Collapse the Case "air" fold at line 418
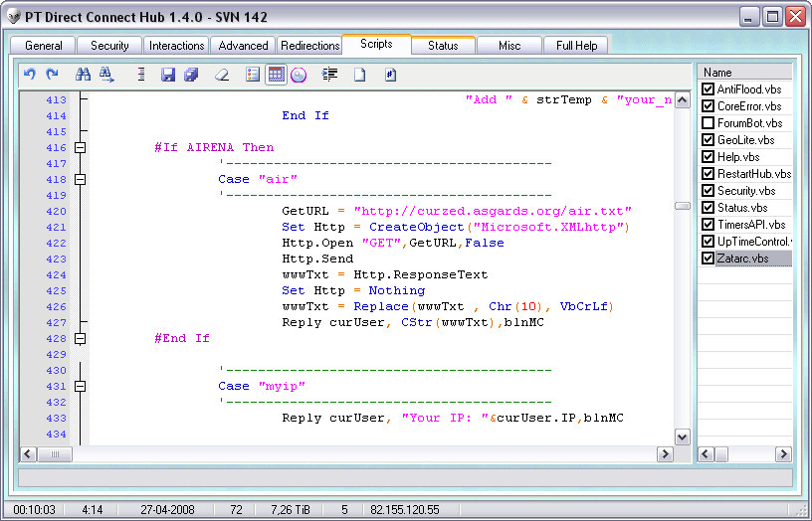 coord(81,179)
